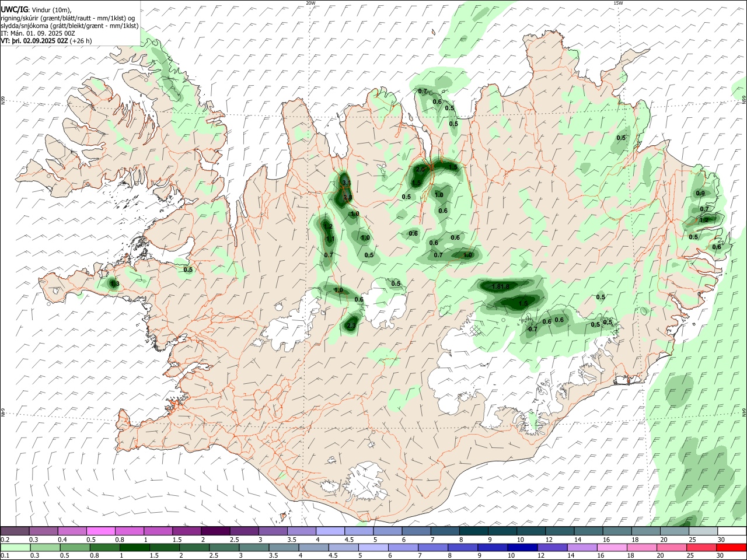Screen dimensions: 747x560
Task: Click the '15W' longitude label
Action: coord(618,3)
